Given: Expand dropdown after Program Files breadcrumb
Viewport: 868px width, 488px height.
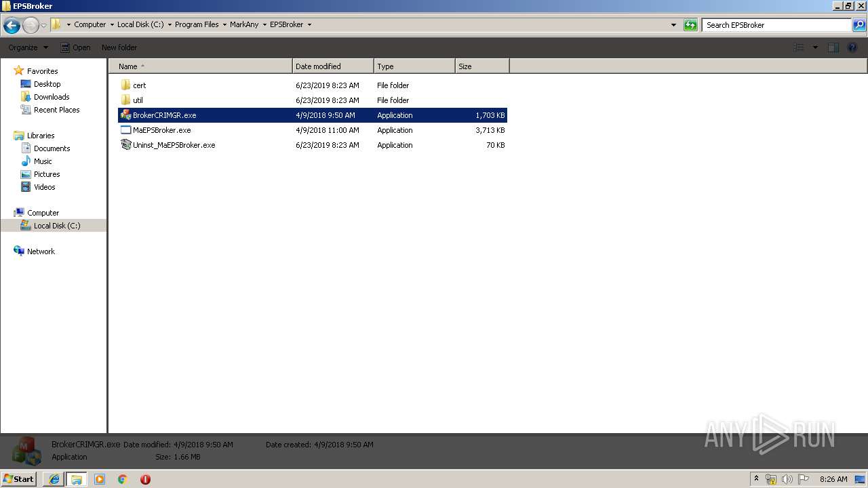Looking at the screenshot, I should 224,24.
